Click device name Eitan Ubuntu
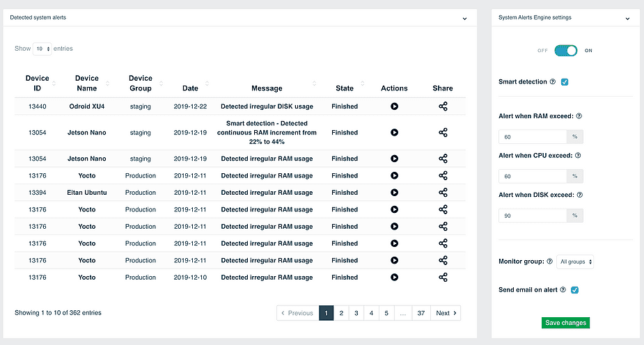 (86, 193)
